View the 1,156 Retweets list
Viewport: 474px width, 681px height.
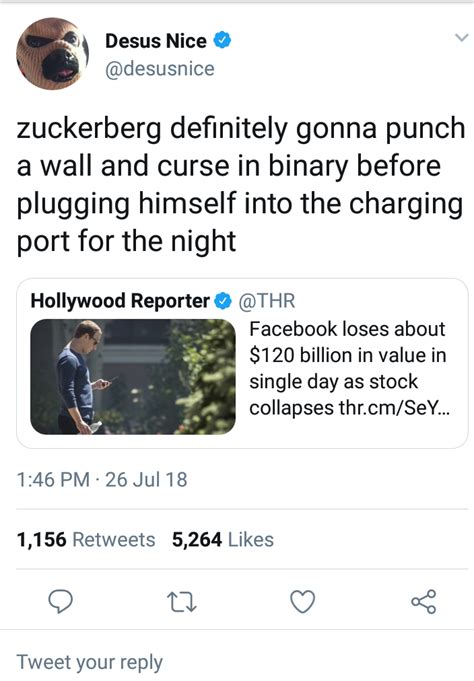pos(86,539)
